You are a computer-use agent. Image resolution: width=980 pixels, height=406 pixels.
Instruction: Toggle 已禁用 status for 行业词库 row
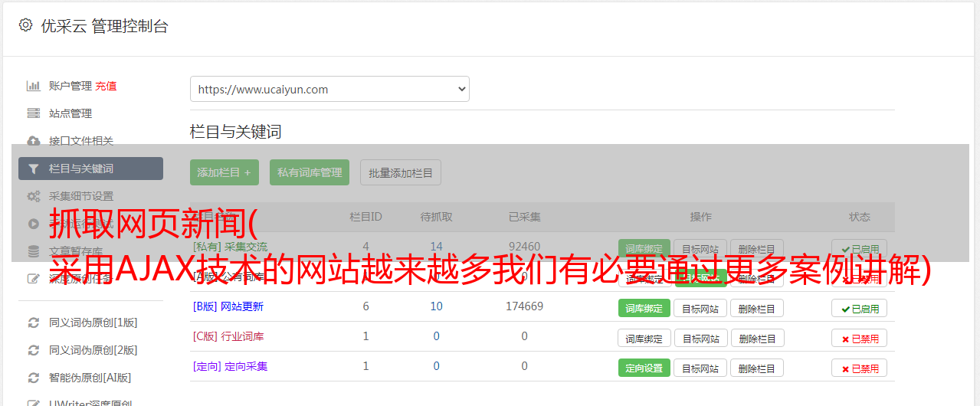[860, 339]
